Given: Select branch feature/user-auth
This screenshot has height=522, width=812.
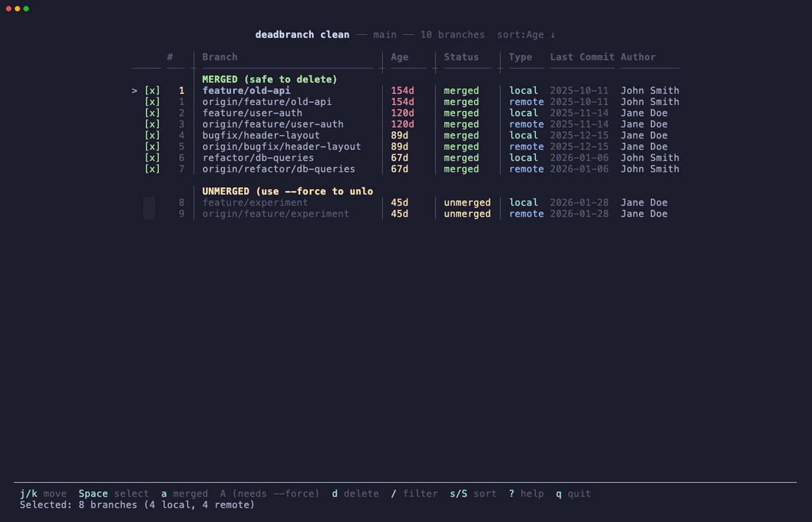Looking at the screenshot, I should click(x=252, y=113).
